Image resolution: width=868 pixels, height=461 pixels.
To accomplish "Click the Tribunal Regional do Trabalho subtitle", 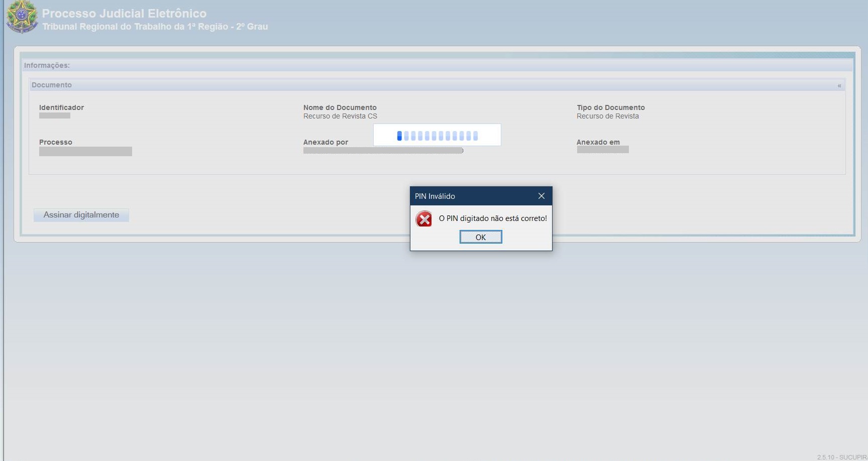I will (155, 27).
